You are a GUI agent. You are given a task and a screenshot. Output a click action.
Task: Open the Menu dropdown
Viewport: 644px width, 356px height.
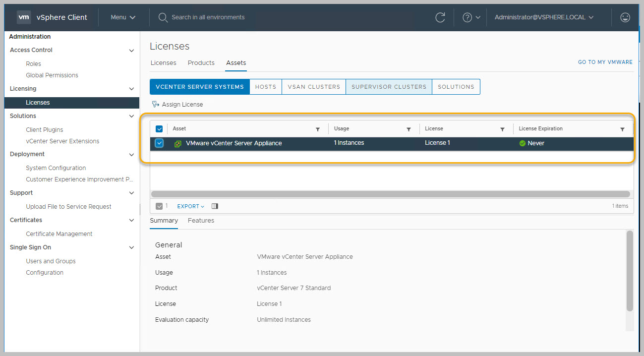pyautogui.click(x=123, y=17)
